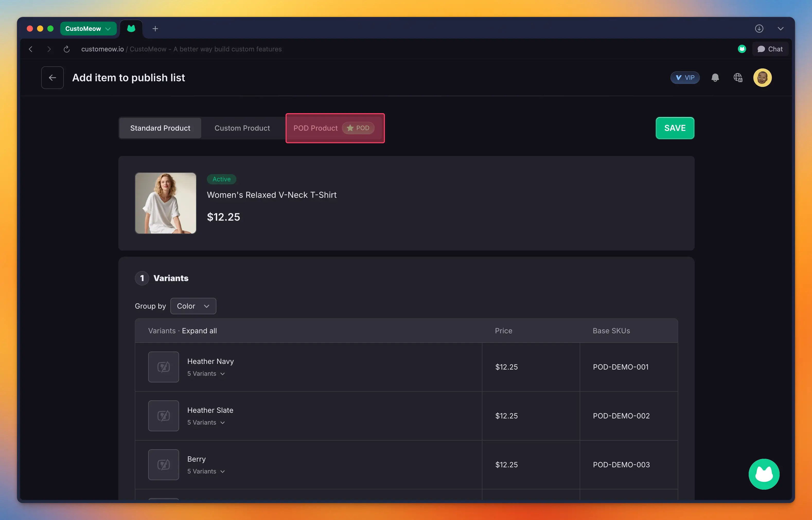
Task: Click the browser forward navigation arrow
Action: [49, 49]
